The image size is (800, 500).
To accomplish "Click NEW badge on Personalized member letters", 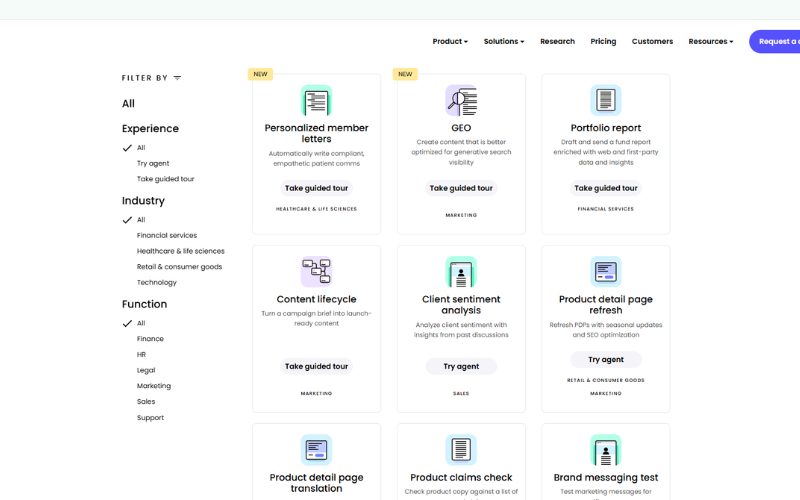I will coord(260,74).
